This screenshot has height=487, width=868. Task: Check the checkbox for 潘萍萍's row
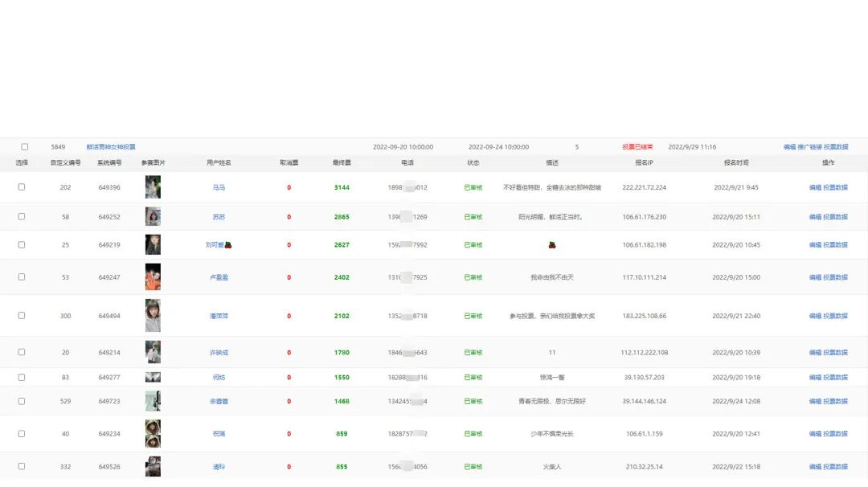[x=22, y=315]
